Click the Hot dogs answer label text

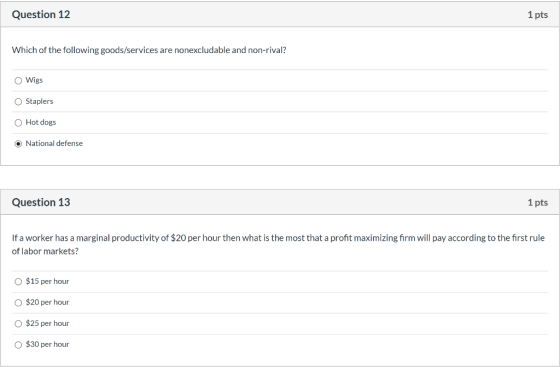pos(41,122)
